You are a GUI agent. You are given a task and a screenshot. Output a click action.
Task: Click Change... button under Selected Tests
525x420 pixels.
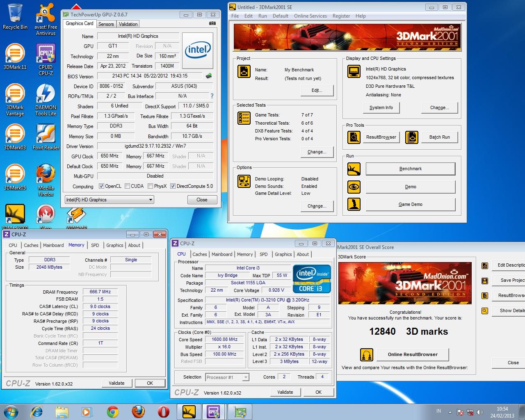[317, 152]
